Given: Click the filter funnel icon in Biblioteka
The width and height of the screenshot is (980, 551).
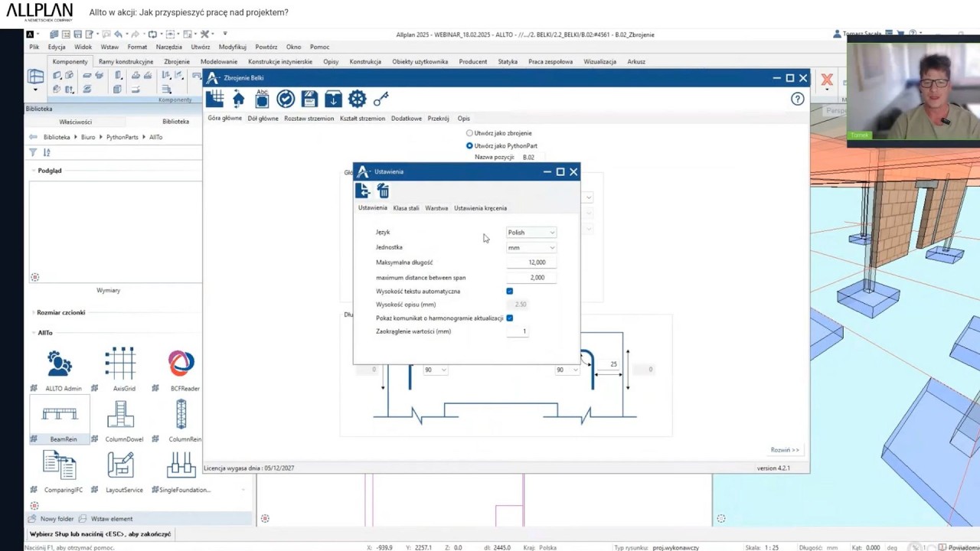Looking at the screenshot, I should pyautogui.click(x=33, y=153).
